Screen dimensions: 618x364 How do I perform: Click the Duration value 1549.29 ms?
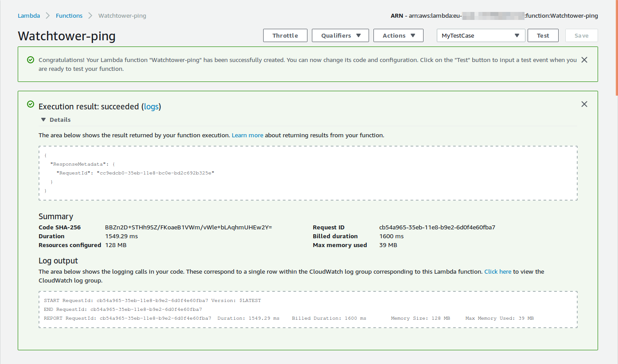tap(121, 236)
